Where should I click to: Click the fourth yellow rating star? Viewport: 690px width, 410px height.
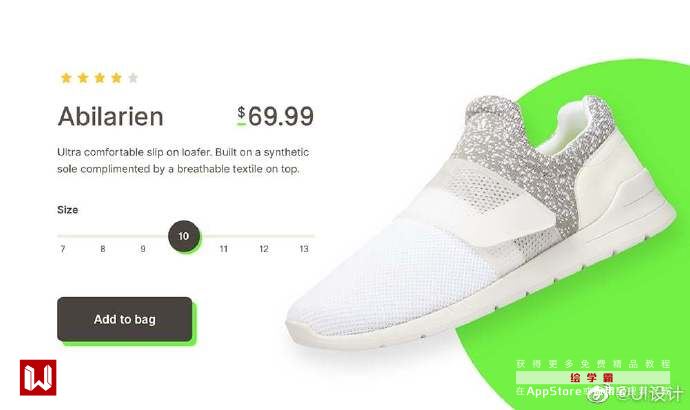[x=117, y=78]
